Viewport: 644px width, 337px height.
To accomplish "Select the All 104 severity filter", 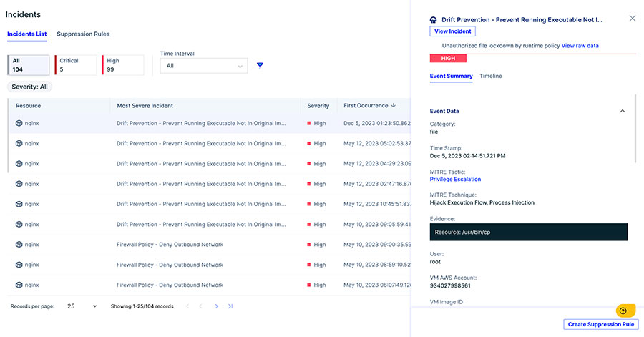I will pos(29,65).
